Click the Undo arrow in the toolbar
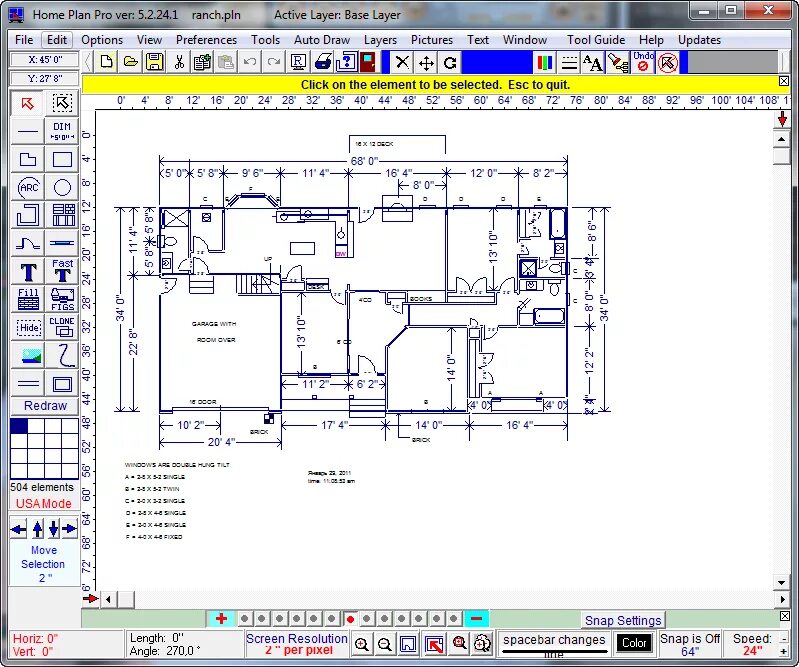This screenshot has width=799, height=667. pyautogui.click(x=250, y=63)
